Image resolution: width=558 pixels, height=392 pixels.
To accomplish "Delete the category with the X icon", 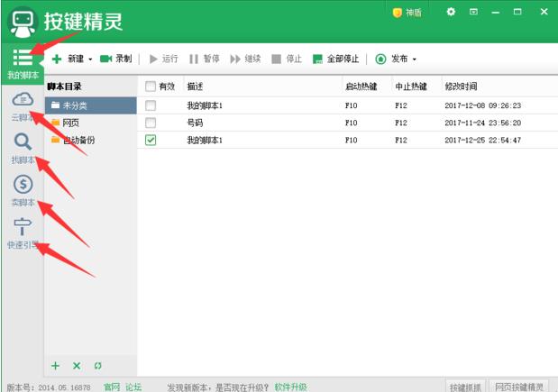I will tap(77, 365).
